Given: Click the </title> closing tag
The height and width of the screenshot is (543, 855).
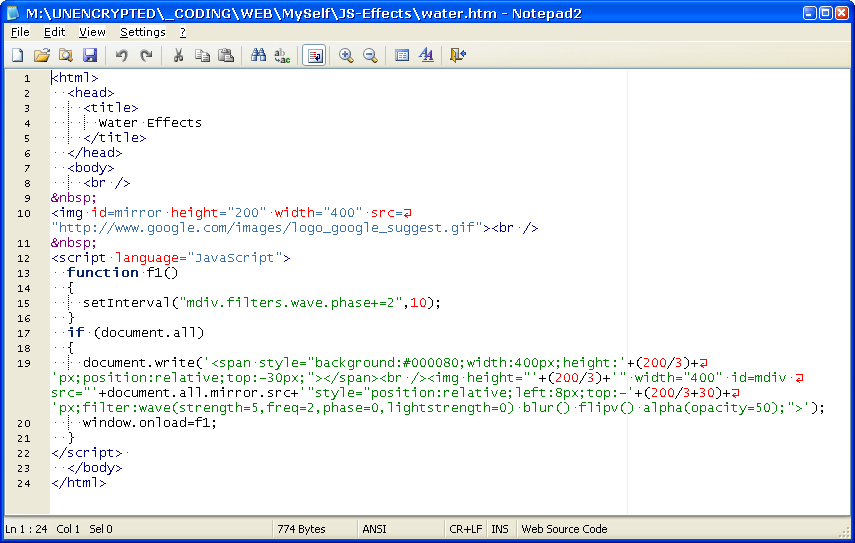Looking at the screenshot, I should [x=115, y=138].
